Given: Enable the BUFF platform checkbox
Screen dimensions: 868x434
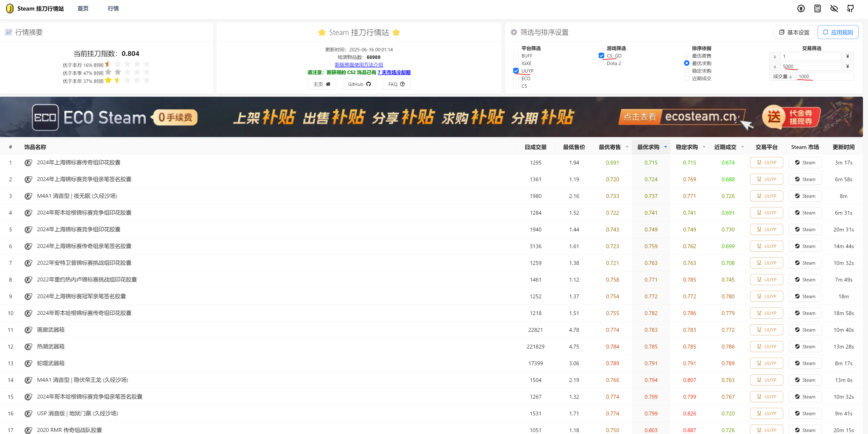Looking at the screenshot, I should [516, 56].
